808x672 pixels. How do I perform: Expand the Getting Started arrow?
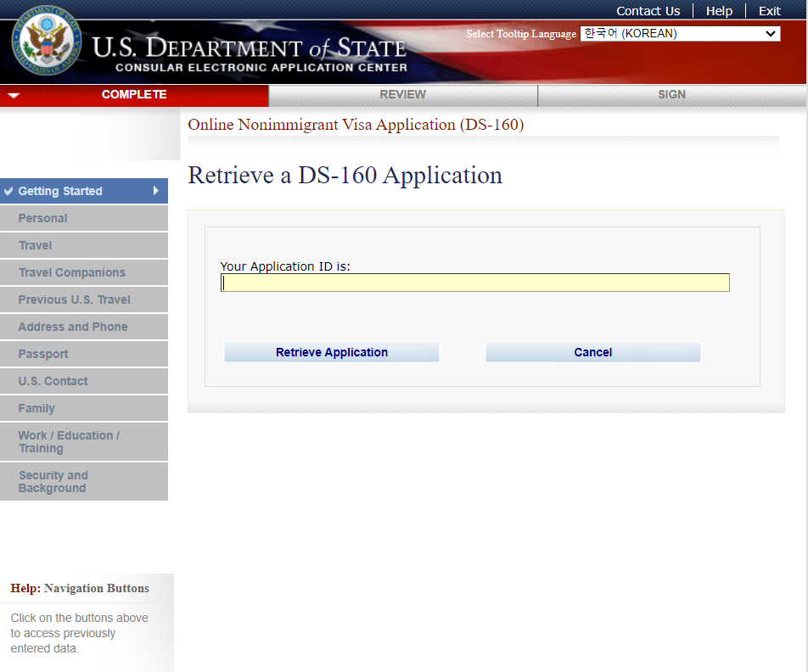click(x=155, y=191)
